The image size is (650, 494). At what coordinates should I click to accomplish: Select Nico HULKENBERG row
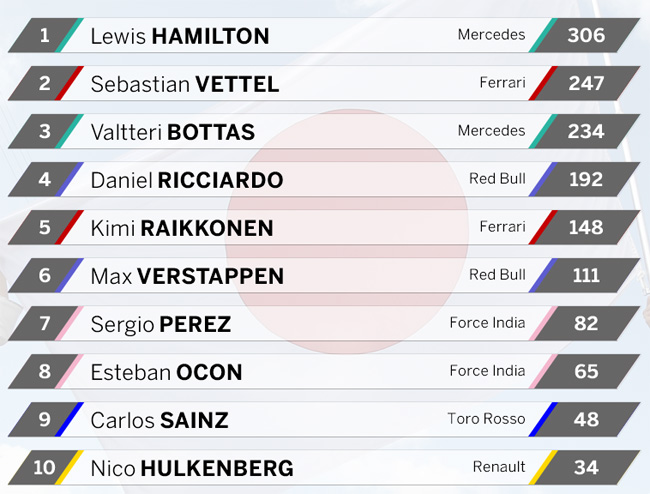point(324,468)
